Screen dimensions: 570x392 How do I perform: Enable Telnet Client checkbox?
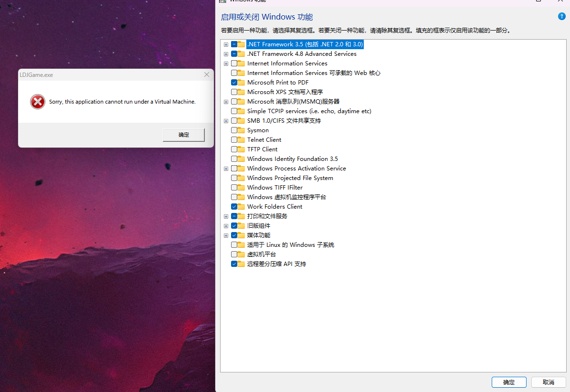pos(234,139)
